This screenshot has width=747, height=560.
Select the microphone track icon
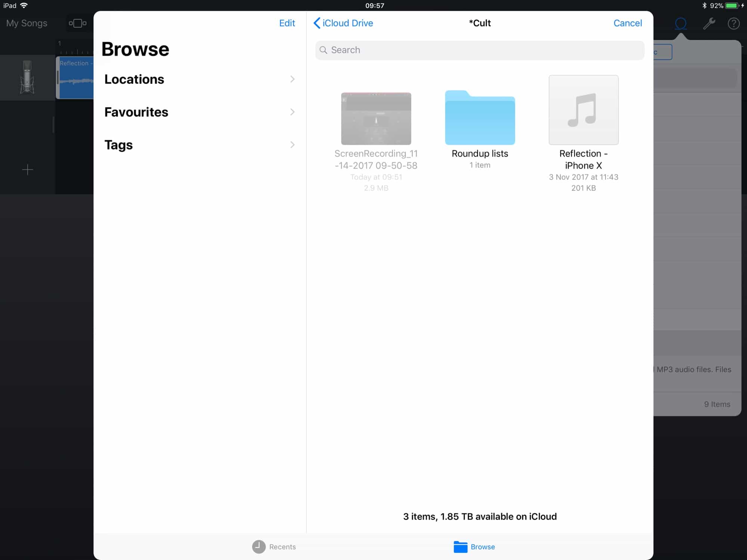pyautogui.click(x=27, y=77)
